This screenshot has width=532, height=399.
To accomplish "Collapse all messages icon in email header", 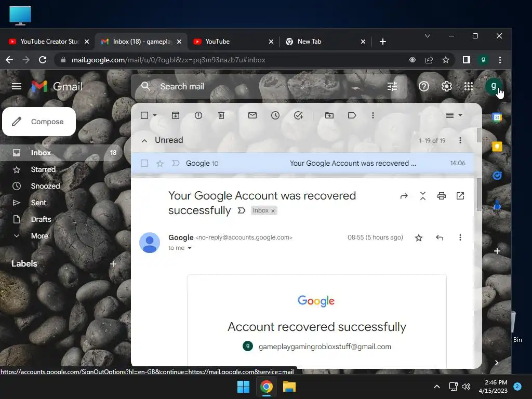I will pyautogui.click(x=423, y=196).
